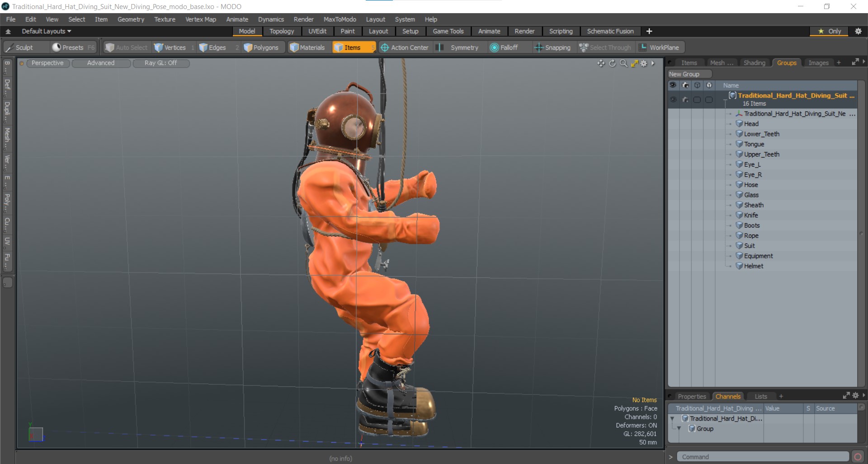Maximize the viewport using expand icon

click(x=634, y=63)
